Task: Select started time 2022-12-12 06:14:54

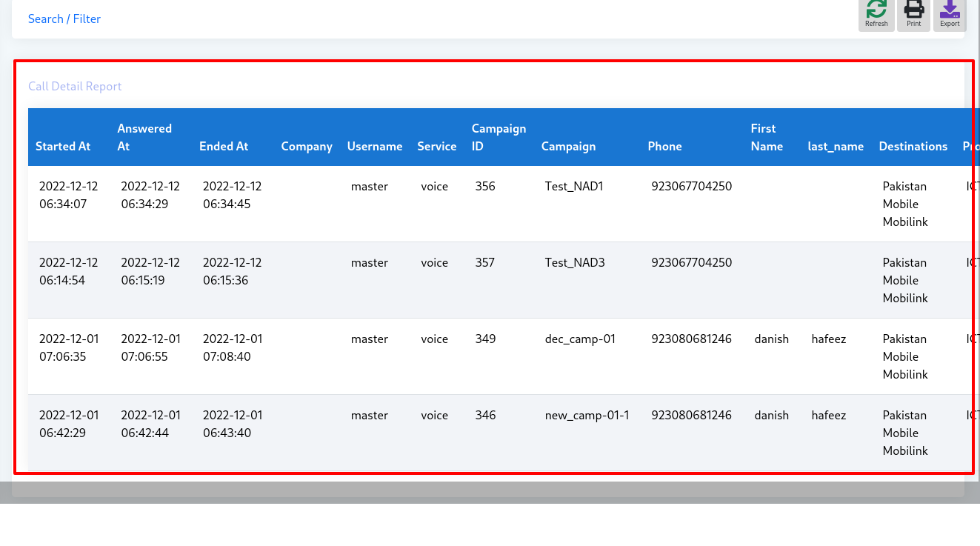Action: click(x=69, y=271)
